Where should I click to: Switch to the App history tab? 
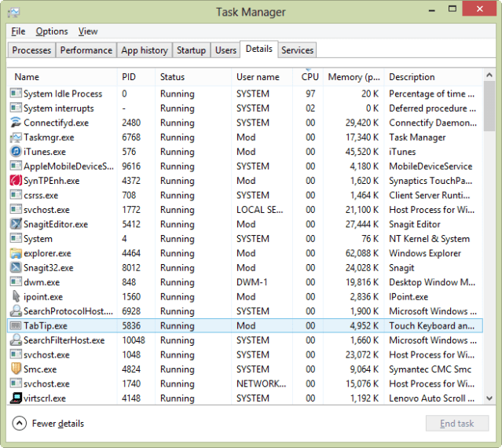145,50
